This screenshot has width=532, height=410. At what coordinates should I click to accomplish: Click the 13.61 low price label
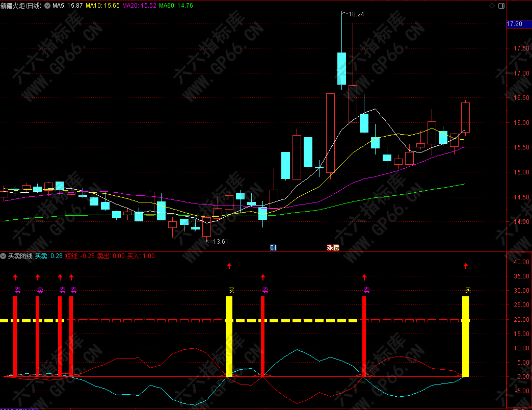[221, 242]
